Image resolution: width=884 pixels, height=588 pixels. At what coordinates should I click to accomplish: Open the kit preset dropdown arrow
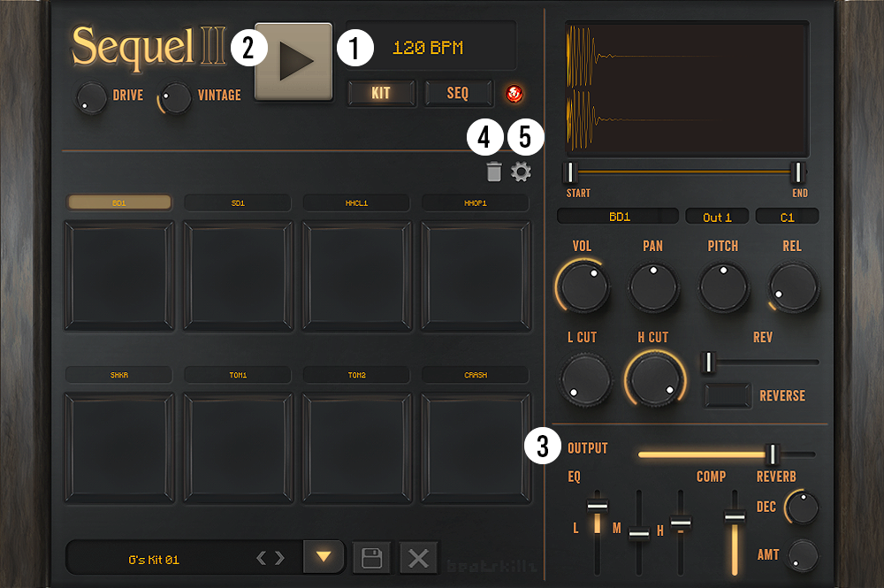tap(324, 557)
